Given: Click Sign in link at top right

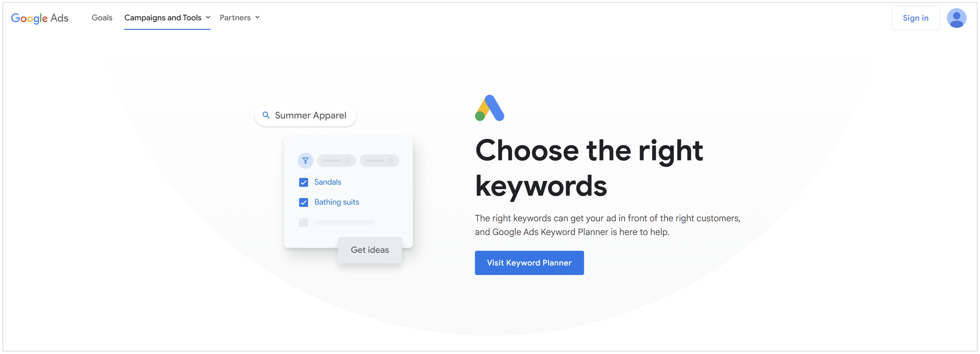Looking at the screenshot, I should (x=915, y=17).
